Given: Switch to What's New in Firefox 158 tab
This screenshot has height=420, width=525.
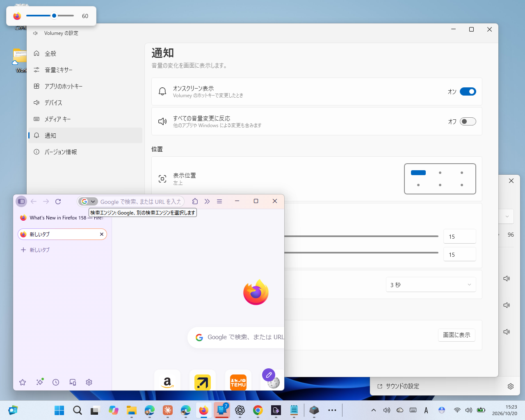Looking at the screenshot, I should [62, 218].
